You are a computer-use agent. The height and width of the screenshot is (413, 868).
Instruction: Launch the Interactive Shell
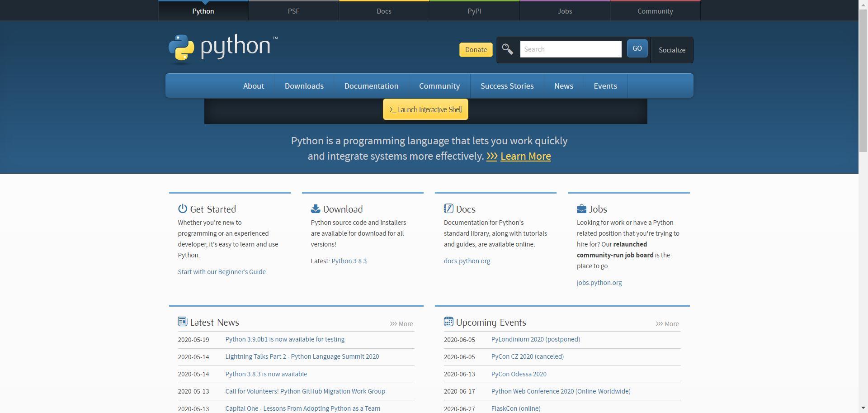point(425,109)
